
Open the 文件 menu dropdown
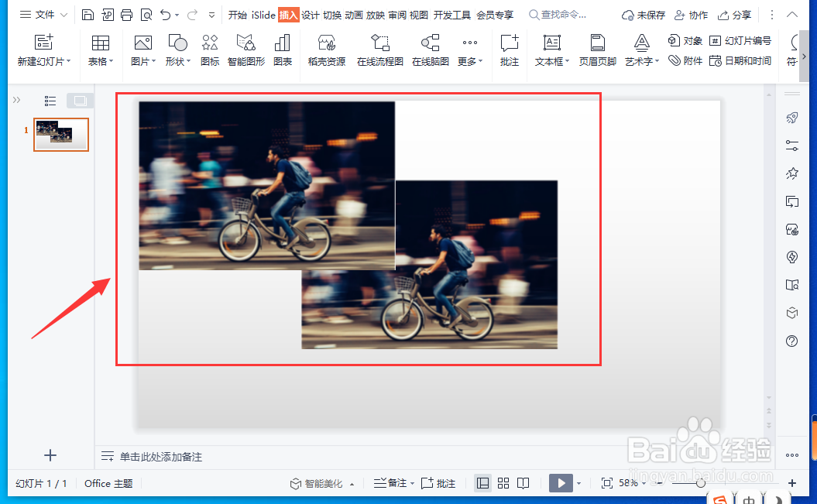point(44,15)
